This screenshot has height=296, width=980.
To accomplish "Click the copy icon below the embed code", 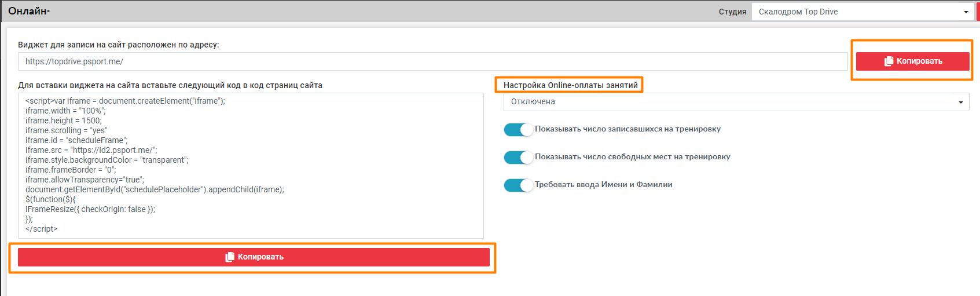I will tap(230, 257).
